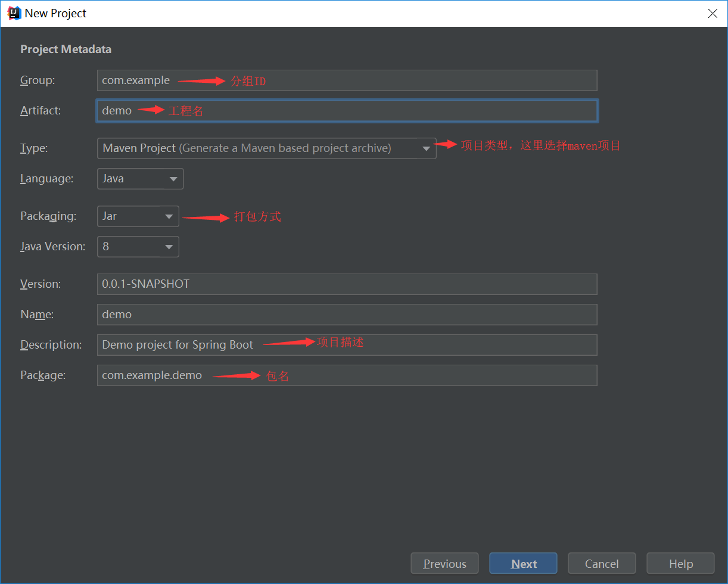Open the Java Version dropdown
The height and width of the screenshot is (584, 728).
click(x=138, y=247)
